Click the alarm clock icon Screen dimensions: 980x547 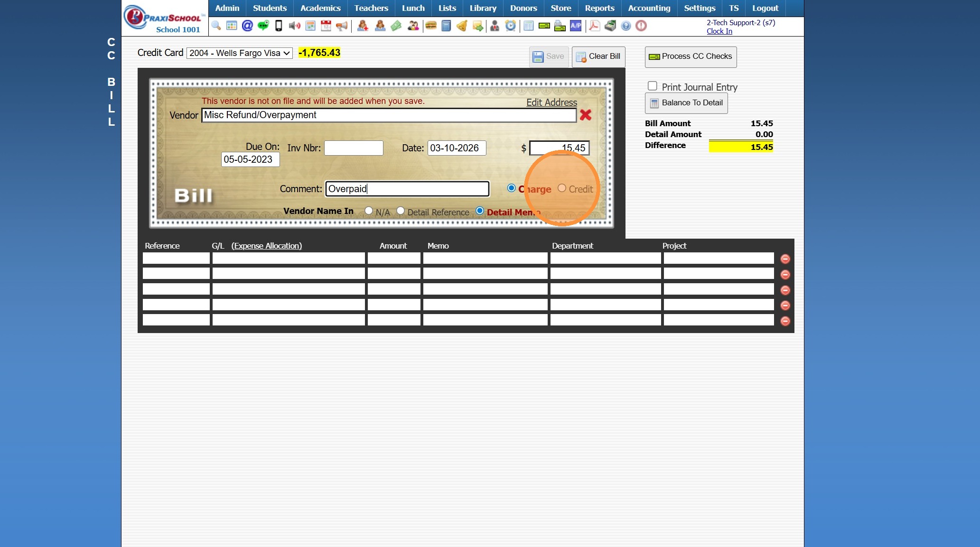tap(511, 26)
